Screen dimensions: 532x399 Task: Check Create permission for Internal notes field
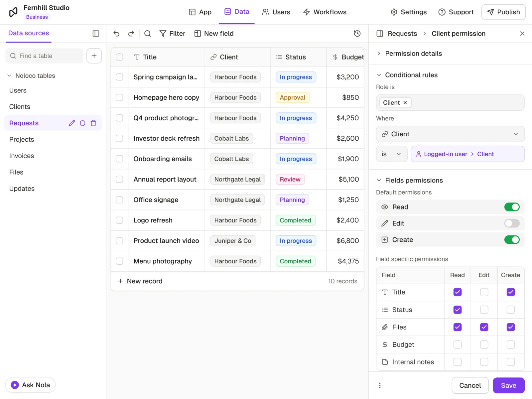pyautogui.click(x=511, y=362)
